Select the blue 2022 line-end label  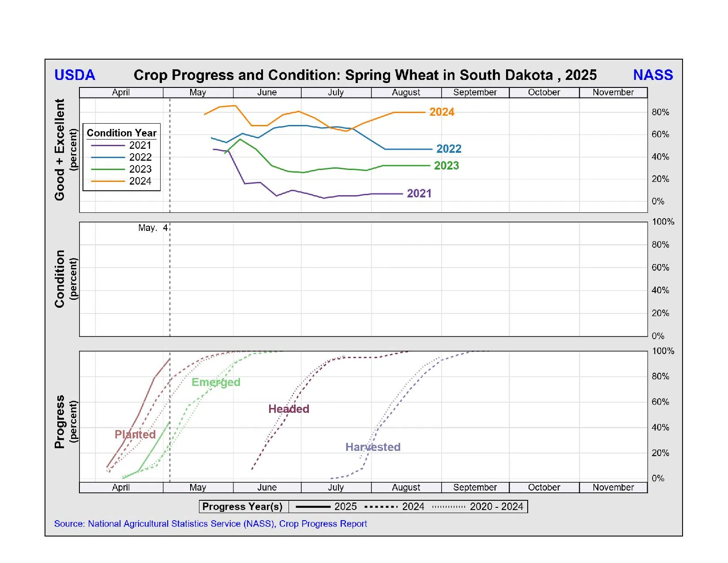[x=449, y=149]
